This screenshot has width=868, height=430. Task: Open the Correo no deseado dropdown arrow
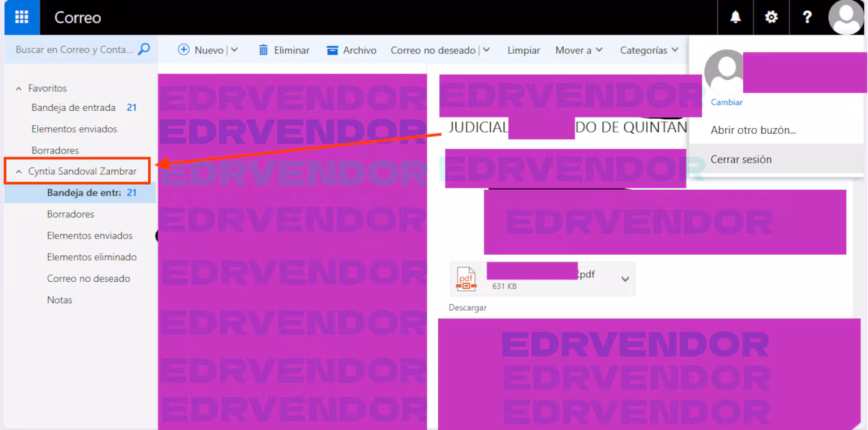(x=486, y=50)
